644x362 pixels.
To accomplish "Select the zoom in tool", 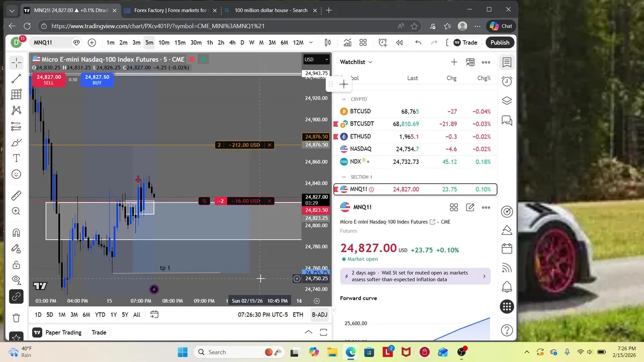I will click(16, 211).
